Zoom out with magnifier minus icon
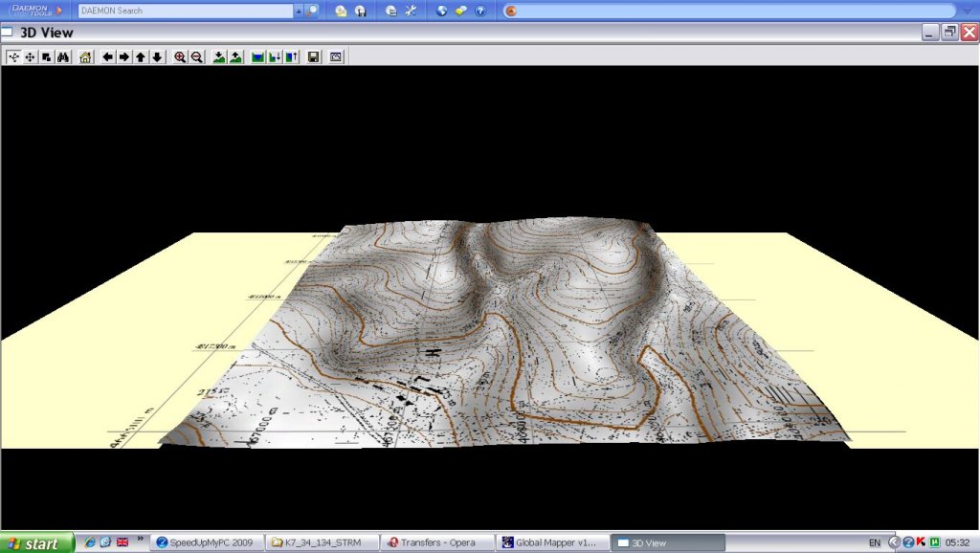The image size is (980, 553). click(197, 57)
